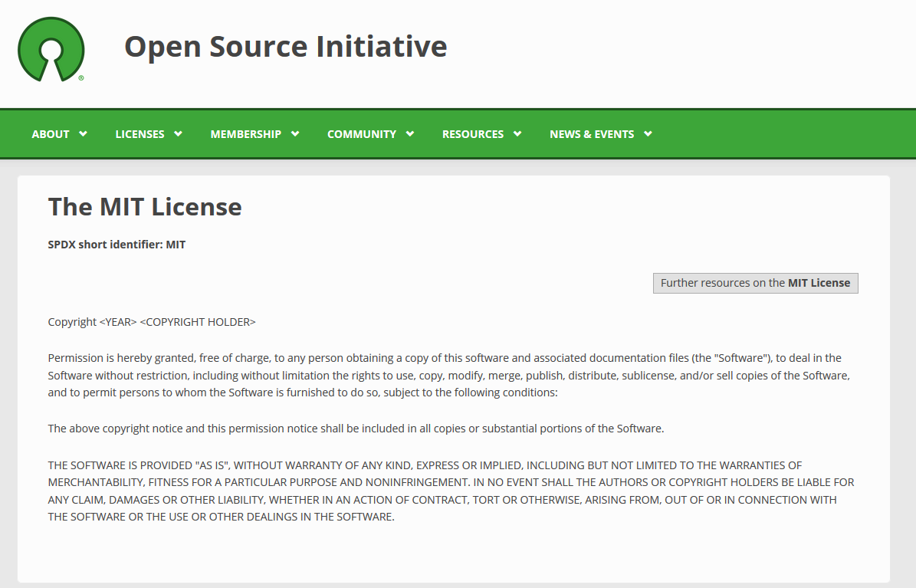
Task: Open the Membership menu
Action: click(245, 134)
